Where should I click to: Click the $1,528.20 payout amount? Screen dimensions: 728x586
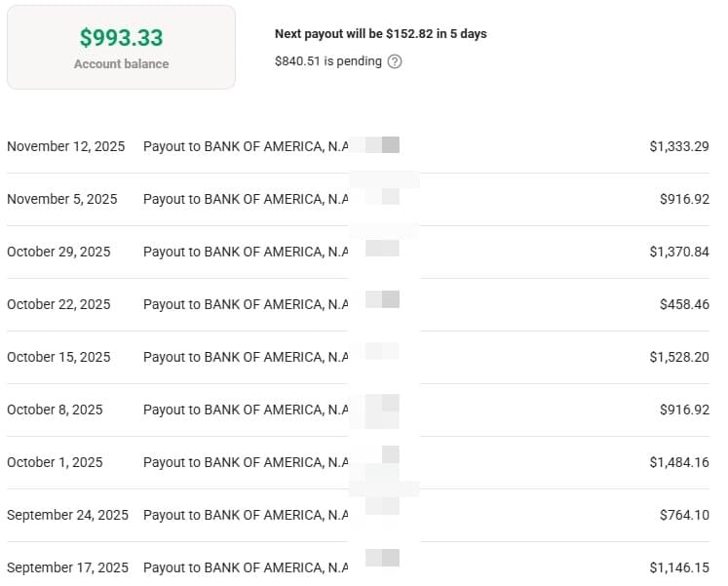678,357
